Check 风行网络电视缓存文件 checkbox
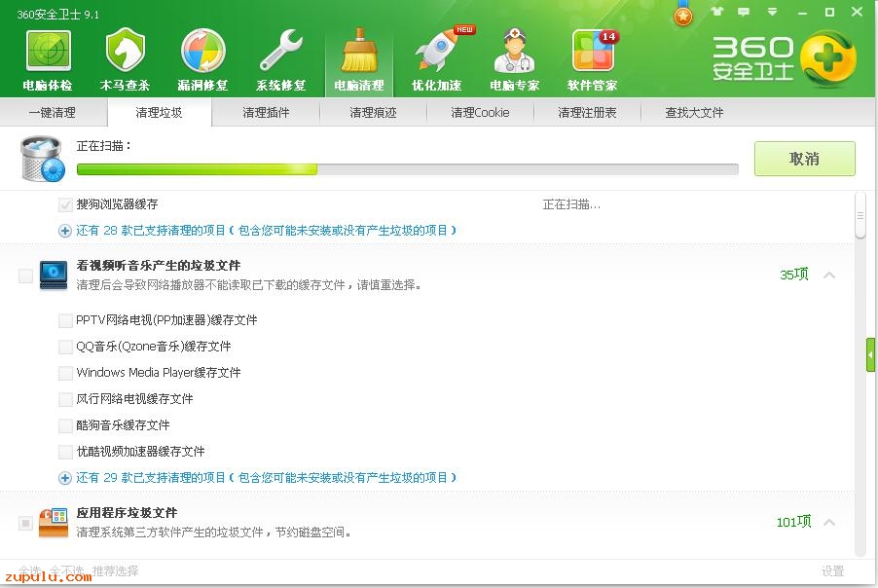This screenshot has height=588, width=878. pos(65,399)
